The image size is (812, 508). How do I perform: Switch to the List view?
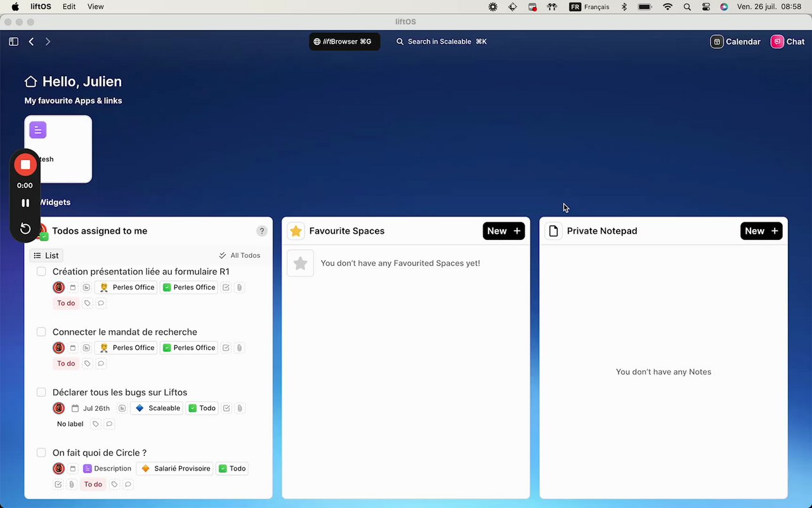pos(46,255)
